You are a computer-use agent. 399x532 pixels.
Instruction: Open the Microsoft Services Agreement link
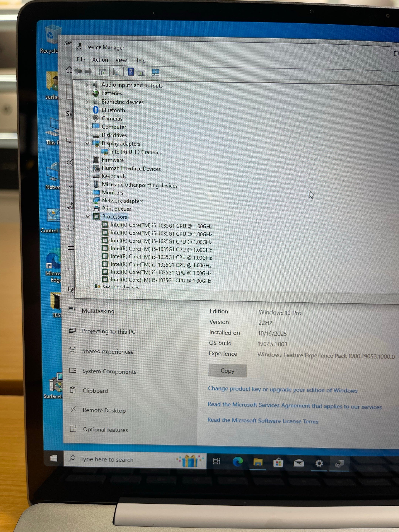pos(295,405)
